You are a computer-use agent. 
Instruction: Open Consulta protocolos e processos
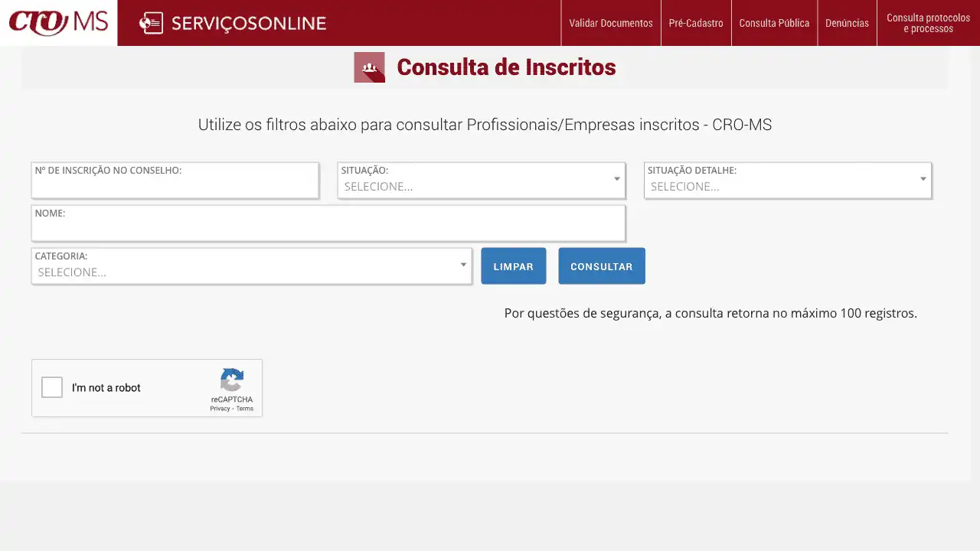pos(928,23)
